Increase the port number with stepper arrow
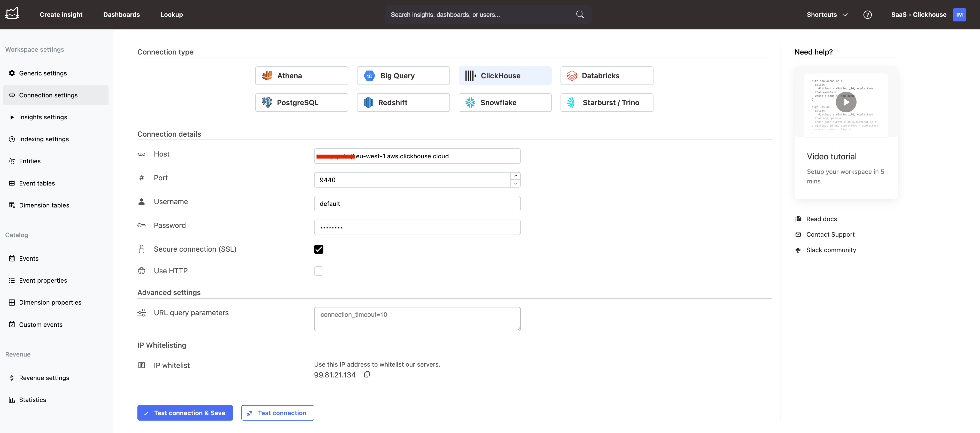 coord(516,176)
